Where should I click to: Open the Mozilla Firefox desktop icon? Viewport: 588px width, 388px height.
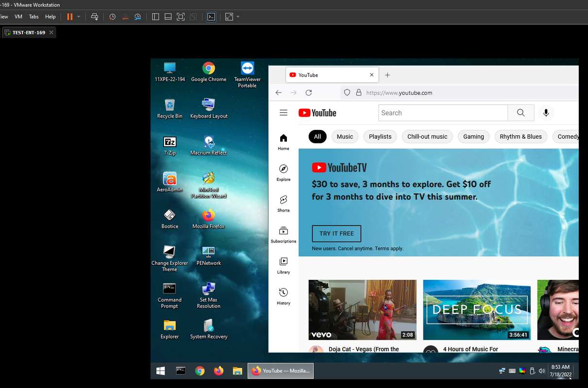coord(209,219)
